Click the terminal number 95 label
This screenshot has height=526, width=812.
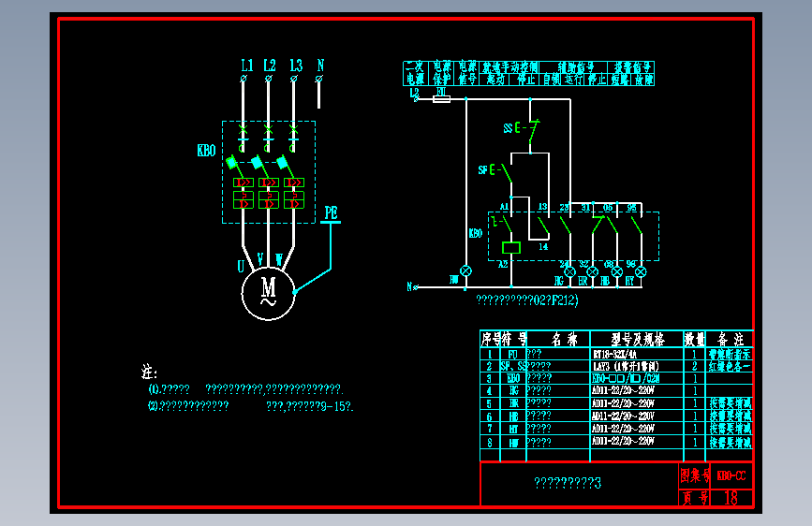coord(632,208)
